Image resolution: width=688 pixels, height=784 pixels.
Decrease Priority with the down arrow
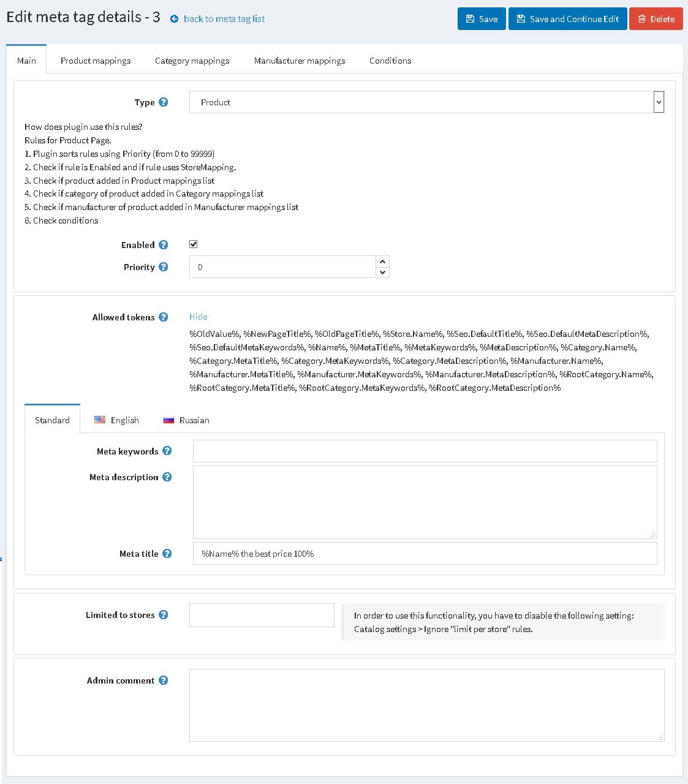(x=382, y=273)
